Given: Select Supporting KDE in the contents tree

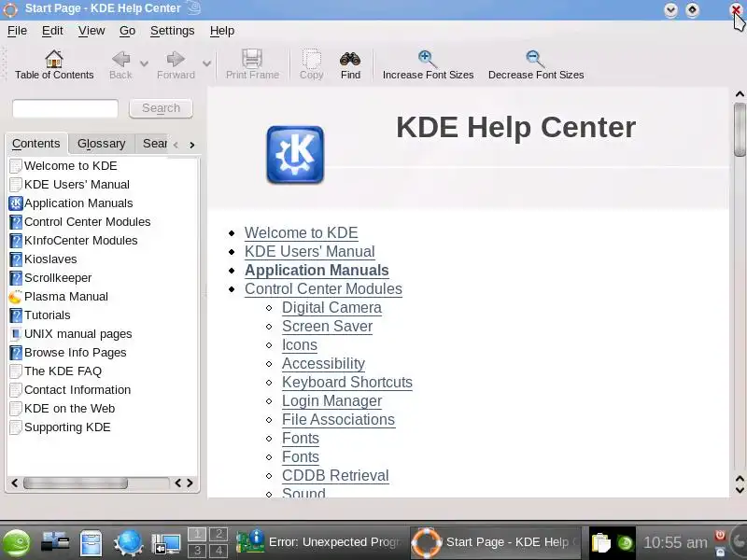Looking at the screenshot, I should pyautogui.click(x=67, y=427).
